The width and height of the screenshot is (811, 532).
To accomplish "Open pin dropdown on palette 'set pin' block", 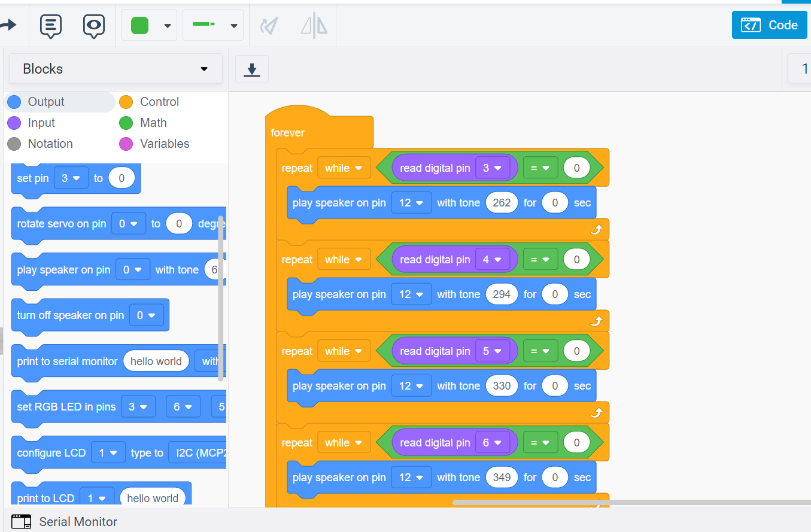I will (x=71, y=178).
